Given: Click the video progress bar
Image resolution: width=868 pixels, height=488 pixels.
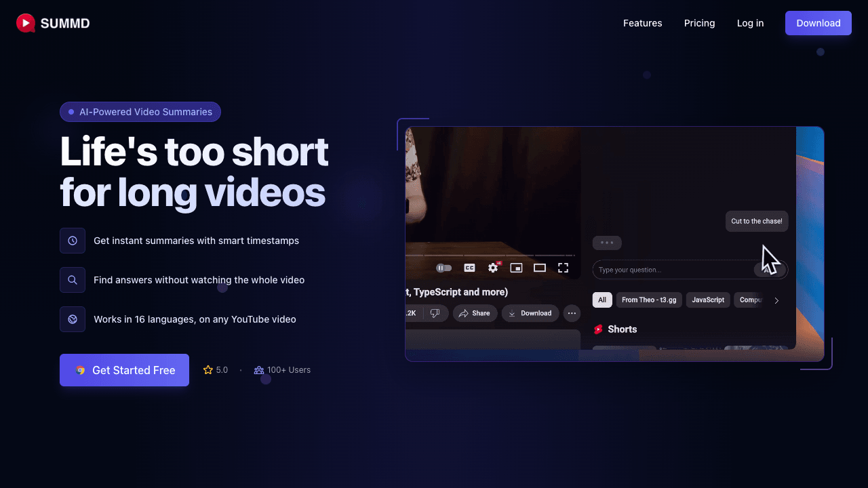Looking at the screenshot, I should [490, 256].
